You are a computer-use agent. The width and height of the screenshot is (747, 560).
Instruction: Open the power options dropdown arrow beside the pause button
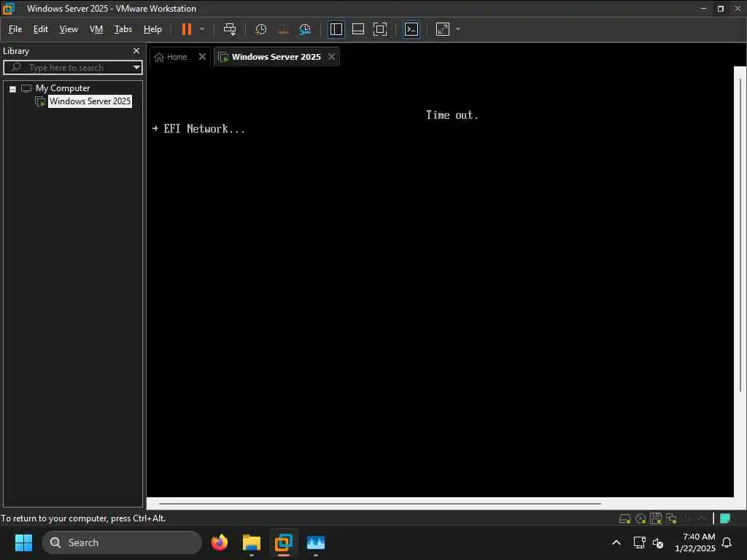(x=202, y=29)
